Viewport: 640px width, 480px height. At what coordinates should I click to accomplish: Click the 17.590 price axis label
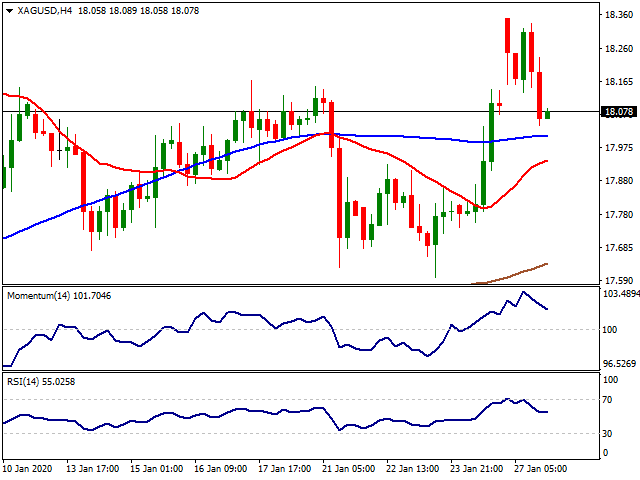pos(619,280)
